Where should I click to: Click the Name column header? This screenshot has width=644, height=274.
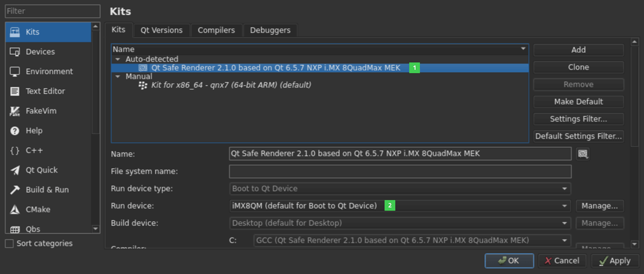[x=320, y=49]
